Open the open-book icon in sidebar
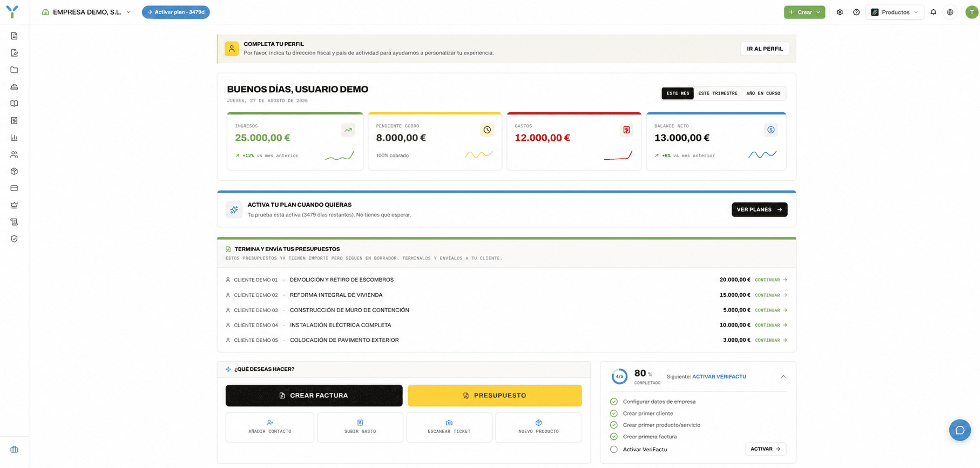The image size is (980, 468). 14,104
